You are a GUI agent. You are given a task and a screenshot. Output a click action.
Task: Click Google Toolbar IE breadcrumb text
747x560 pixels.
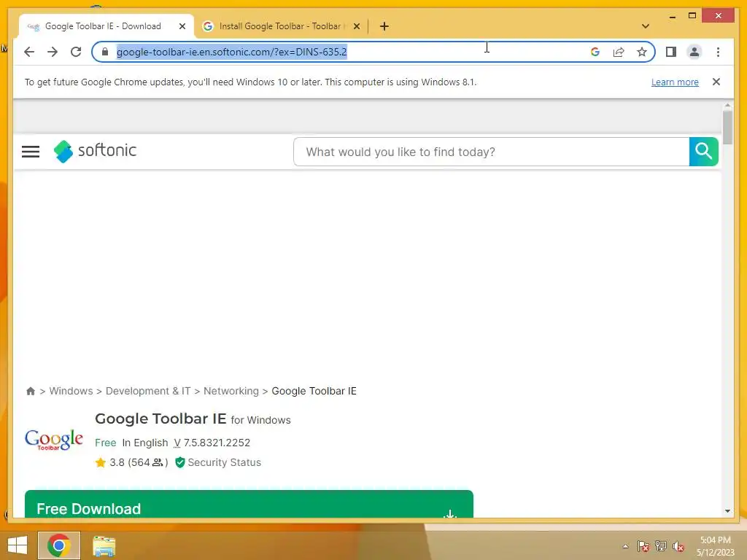[x=314, y=391]
